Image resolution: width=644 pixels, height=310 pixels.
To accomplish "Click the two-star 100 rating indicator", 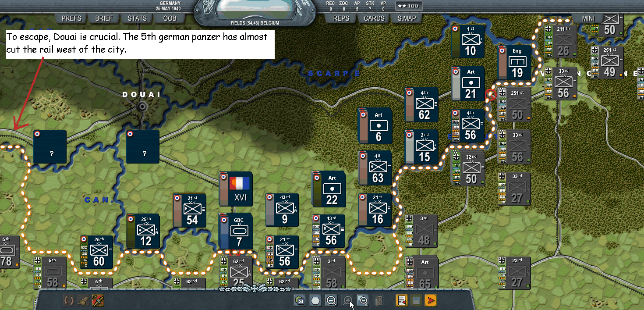I will tap(410, 6).
